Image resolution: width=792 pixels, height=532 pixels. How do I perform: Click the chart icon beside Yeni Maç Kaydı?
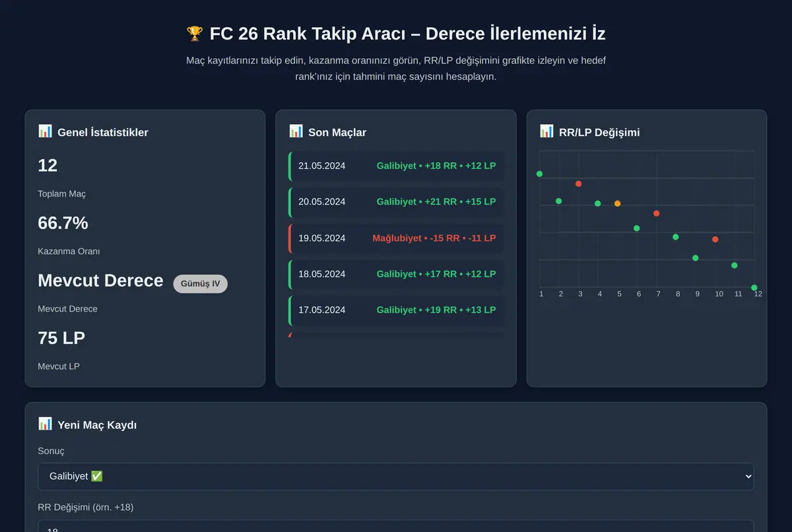tap(45, 424)
